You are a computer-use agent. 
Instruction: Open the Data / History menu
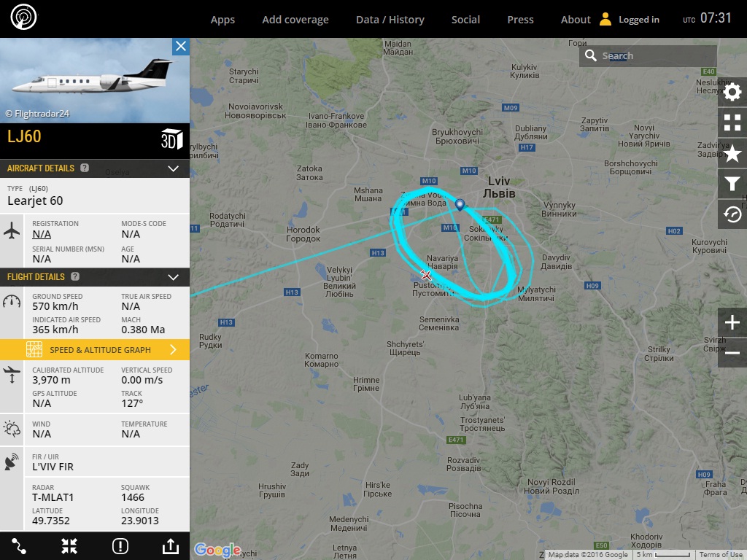(x=390, y=20)
